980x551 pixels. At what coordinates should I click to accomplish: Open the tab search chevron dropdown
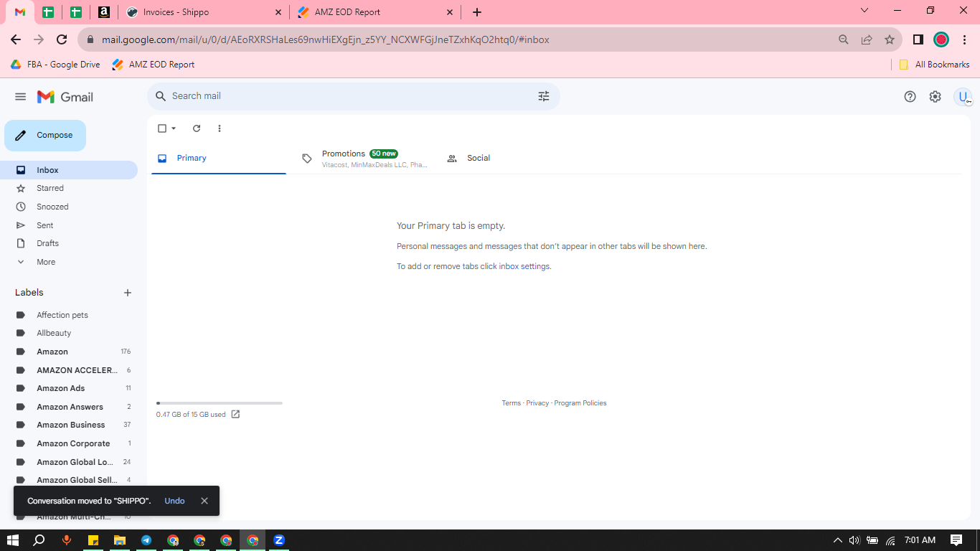point(864,11)
